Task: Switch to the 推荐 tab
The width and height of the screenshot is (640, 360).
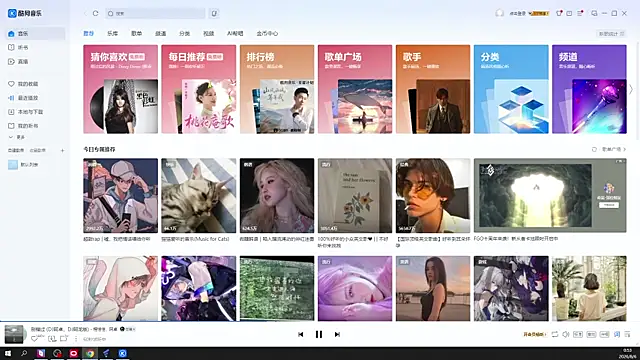Action: pyautogui.click(x=89, y=33)
